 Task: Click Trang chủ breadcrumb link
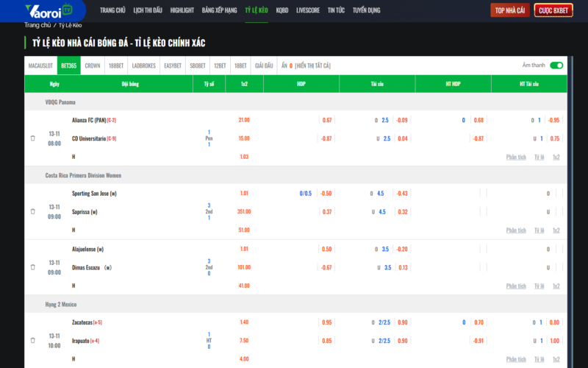click(x=37, y=26)
